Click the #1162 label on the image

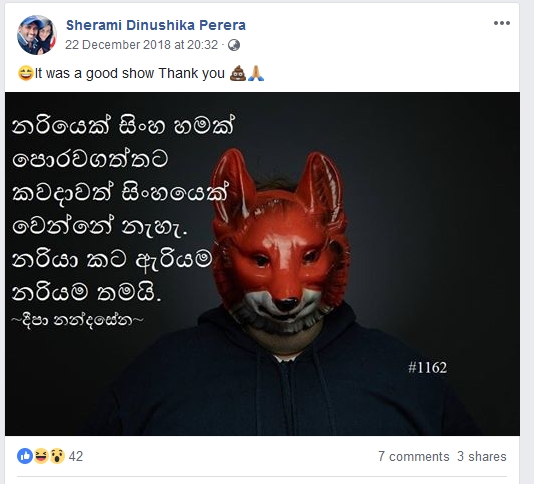427,368
